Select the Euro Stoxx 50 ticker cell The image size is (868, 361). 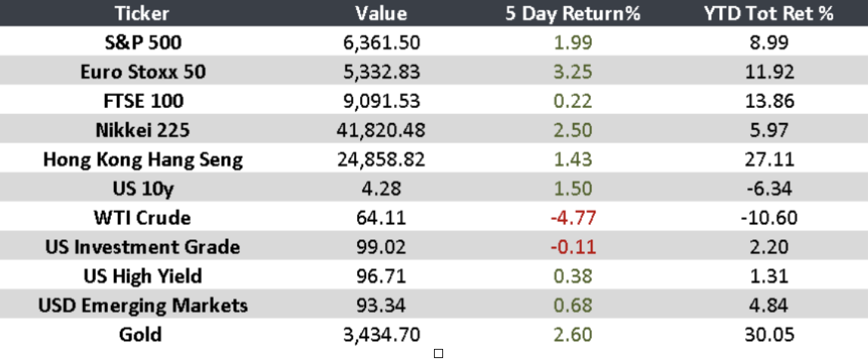point(142,72)
